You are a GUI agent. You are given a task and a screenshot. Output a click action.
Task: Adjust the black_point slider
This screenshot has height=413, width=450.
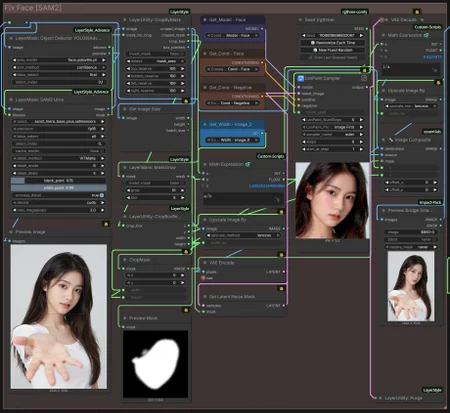[59, 181]
